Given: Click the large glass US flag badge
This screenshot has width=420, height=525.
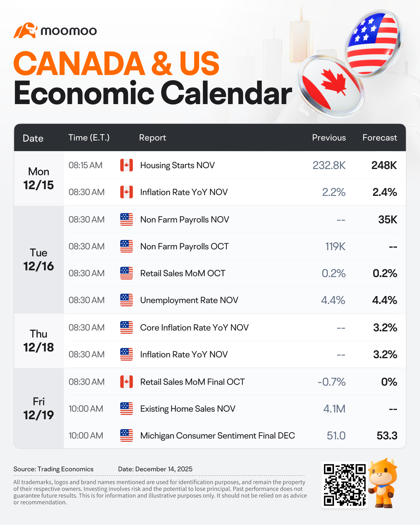Looking at the screenshot, I should point(373,43).
